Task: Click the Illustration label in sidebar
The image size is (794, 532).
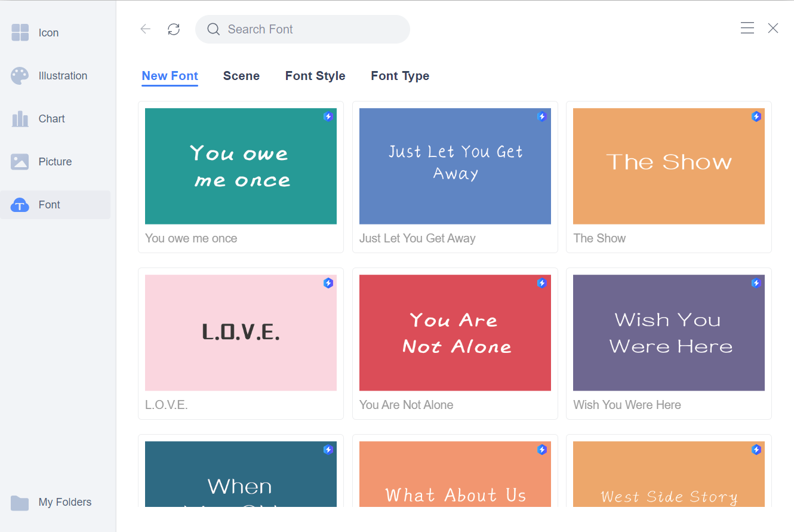Action: (63, 76)
